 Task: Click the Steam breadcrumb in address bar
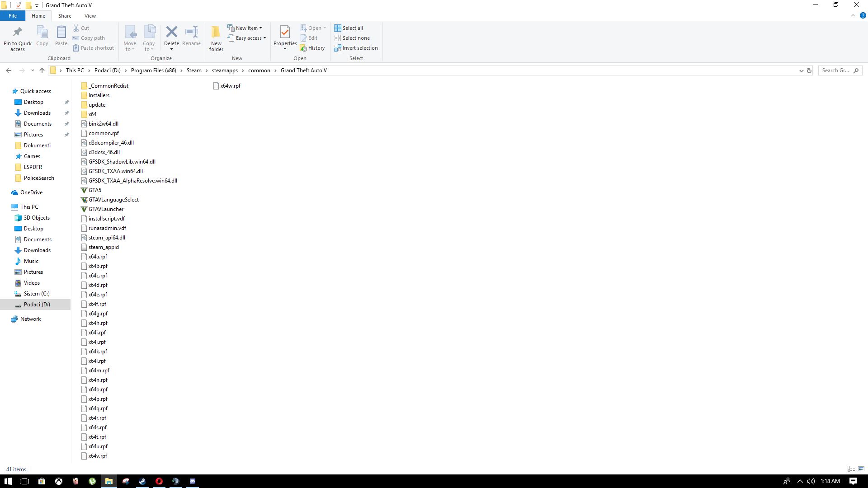[x=194, y=70]
